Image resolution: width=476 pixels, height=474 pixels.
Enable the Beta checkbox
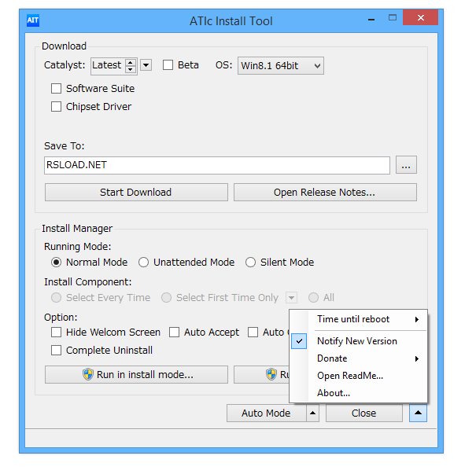(168, 65)
